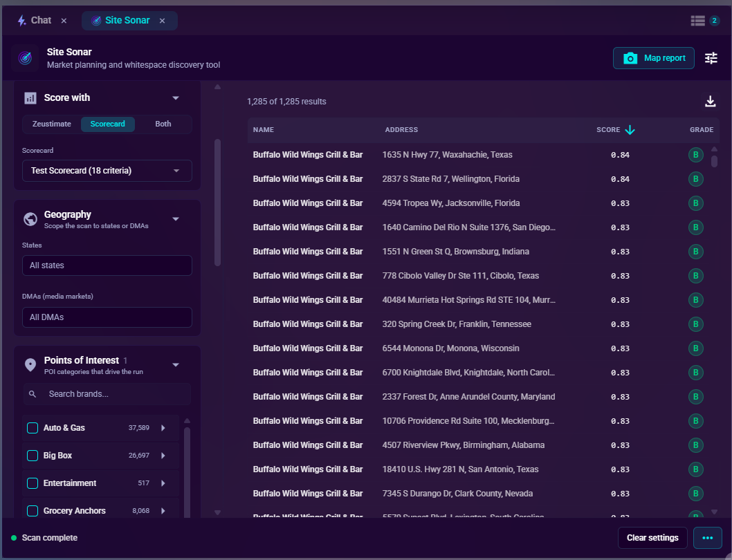Click the Map report button
This screenshot has width=732, height=560.
pyautogui.click(x=654, y=58)
